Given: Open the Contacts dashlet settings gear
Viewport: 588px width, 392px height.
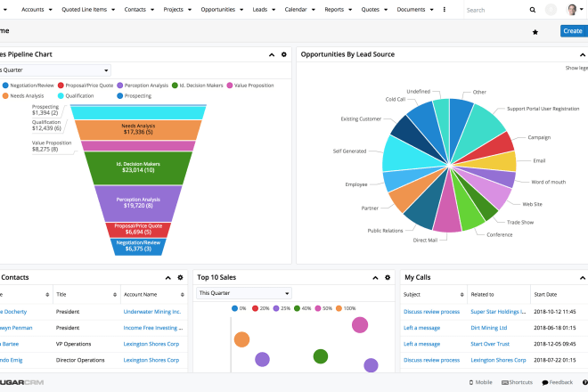Looking at the screenshot, I should (x=180, y=278).
